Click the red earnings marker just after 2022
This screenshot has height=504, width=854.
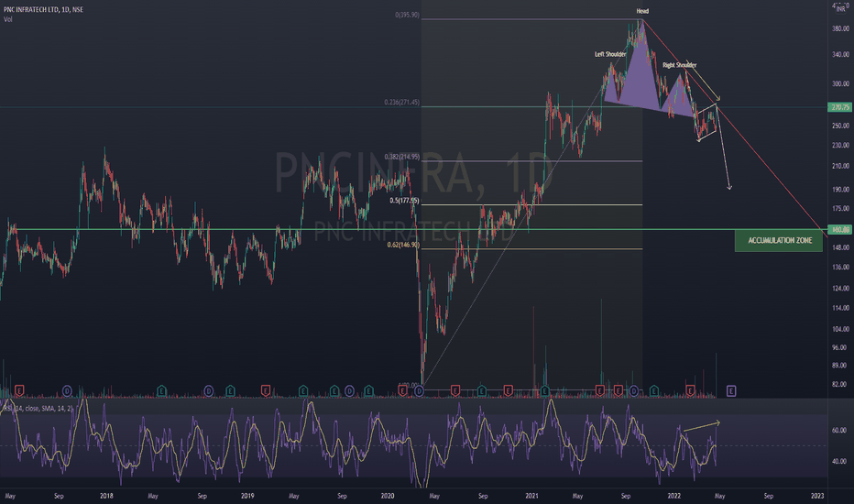[x=690, y=390]
